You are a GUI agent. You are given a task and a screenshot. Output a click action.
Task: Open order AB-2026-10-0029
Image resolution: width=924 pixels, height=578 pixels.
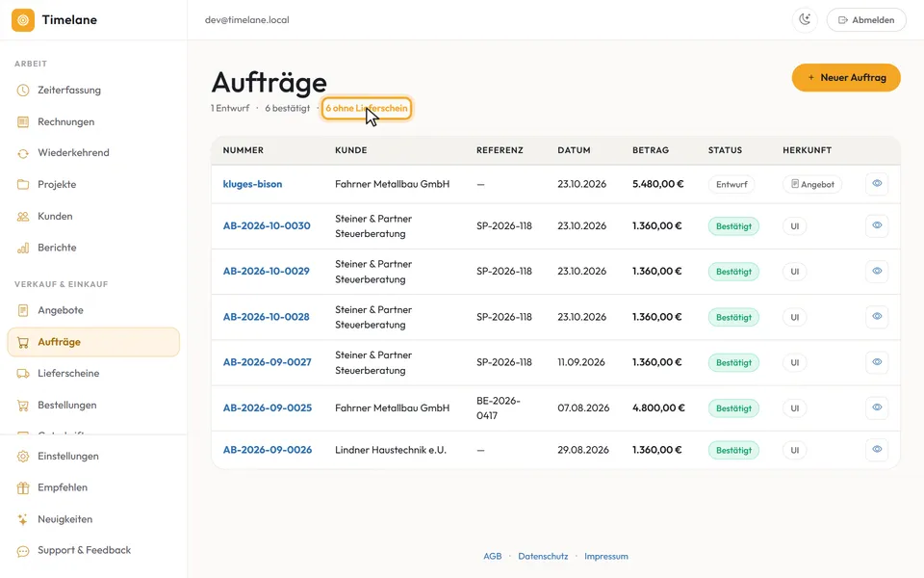click(x=266, y=272)
